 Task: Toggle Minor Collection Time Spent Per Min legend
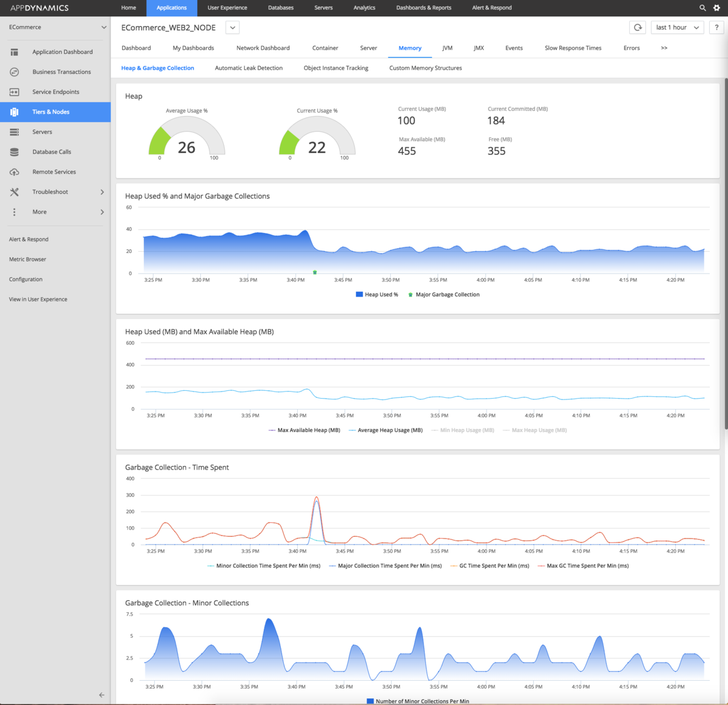[264, 566]
